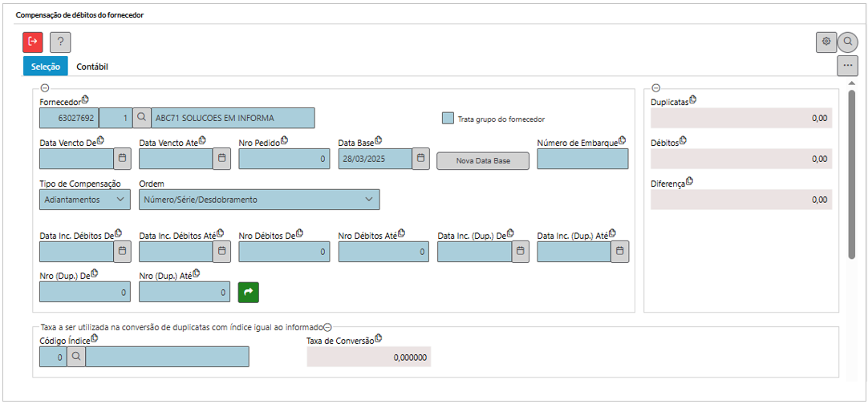Select the Seleção tab

(46, 67)
